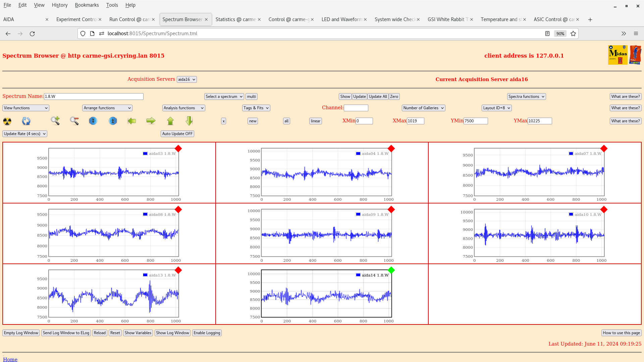Click the green up arrow icon
Image resolution: width=644 pixels, height=362 pixels.
[170, 121]
